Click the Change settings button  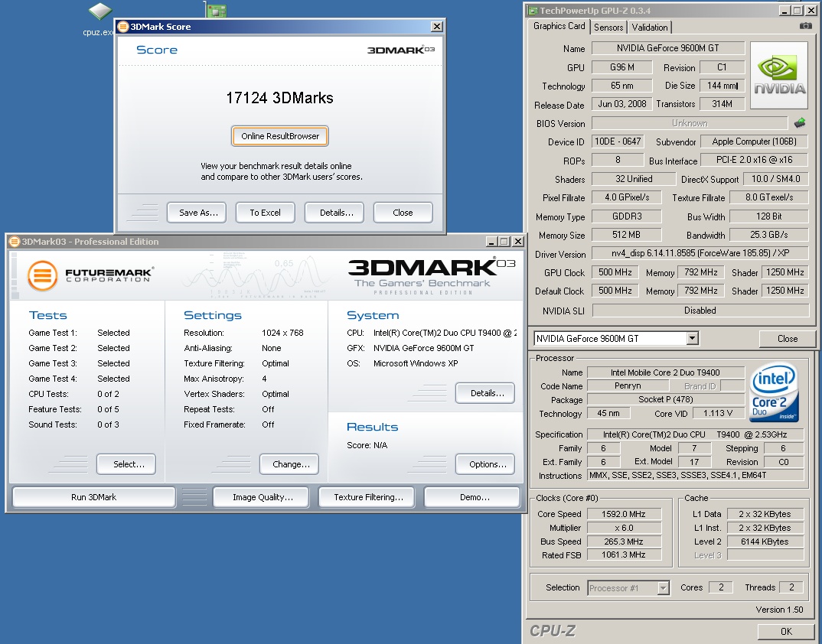click(x=289, y=464)
